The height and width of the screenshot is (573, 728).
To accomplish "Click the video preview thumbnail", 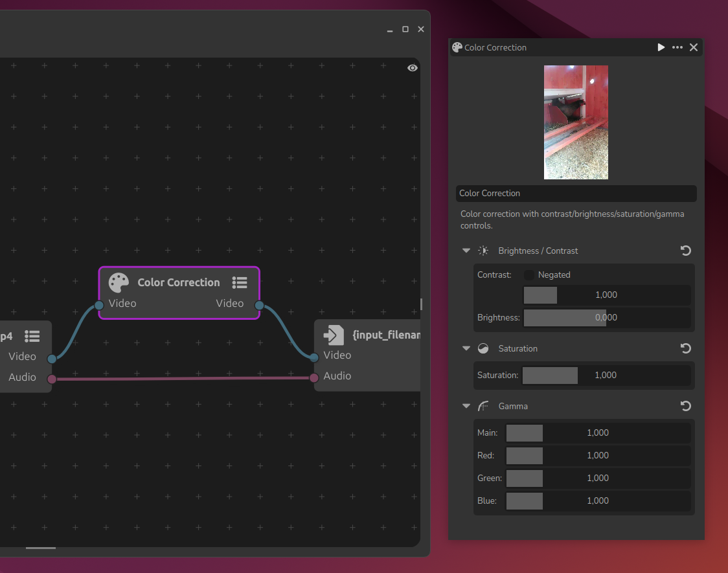I will [576, 122].
